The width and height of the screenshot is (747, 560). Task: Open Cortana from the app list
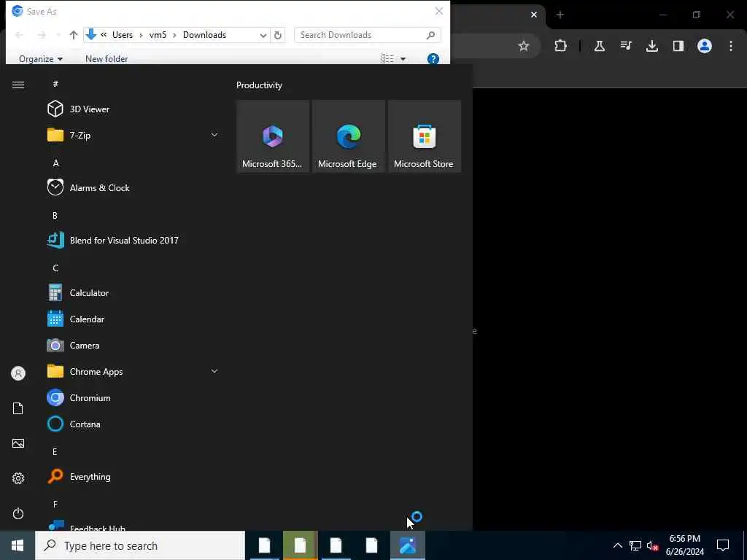pyautogui.click(x=133, y=424)
